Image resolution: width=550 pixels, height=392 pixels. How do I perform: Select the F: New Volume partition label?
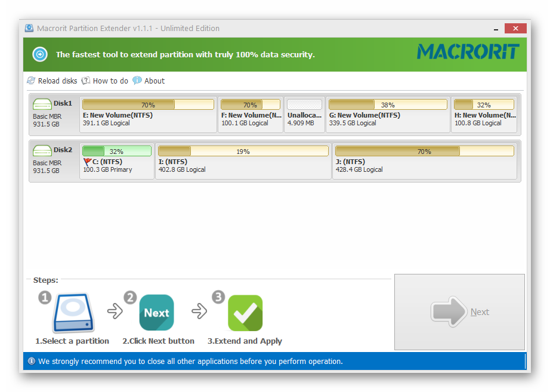click(x=252, y=115)
